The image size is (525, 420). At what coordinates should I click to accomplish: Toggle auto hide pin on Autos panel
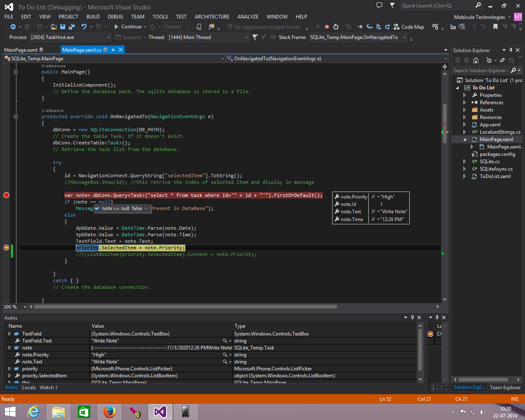412,317
